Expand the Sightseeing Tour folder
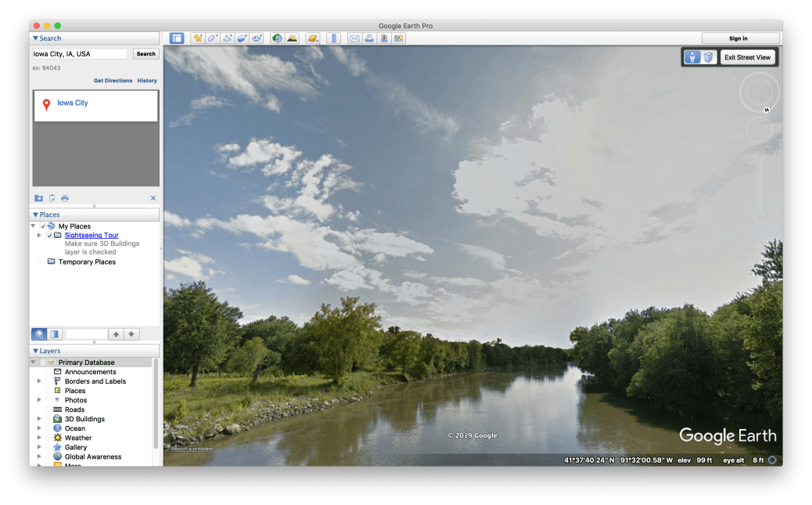This screenshot has height=505, width=812. pos(39,235)
